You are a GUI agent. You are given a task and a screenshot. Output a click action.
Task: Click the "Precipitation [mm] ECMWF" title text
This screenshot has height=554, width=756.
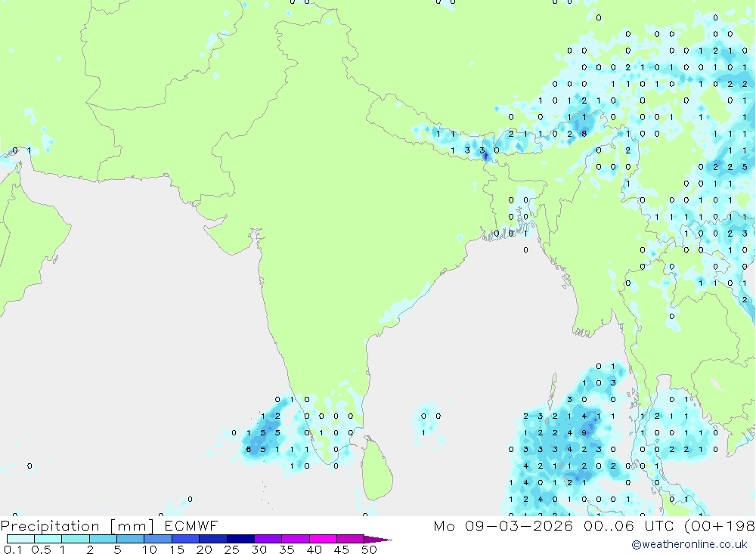click(x=110, y=526)
